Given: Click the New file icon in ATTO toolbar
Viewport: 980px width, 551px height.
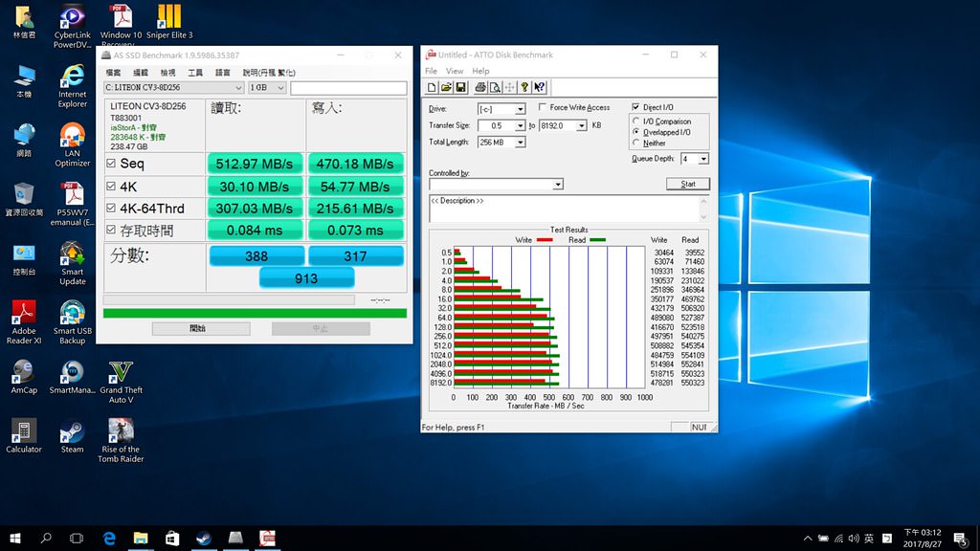Looking at the screenshot, I should tap(432, 87).
